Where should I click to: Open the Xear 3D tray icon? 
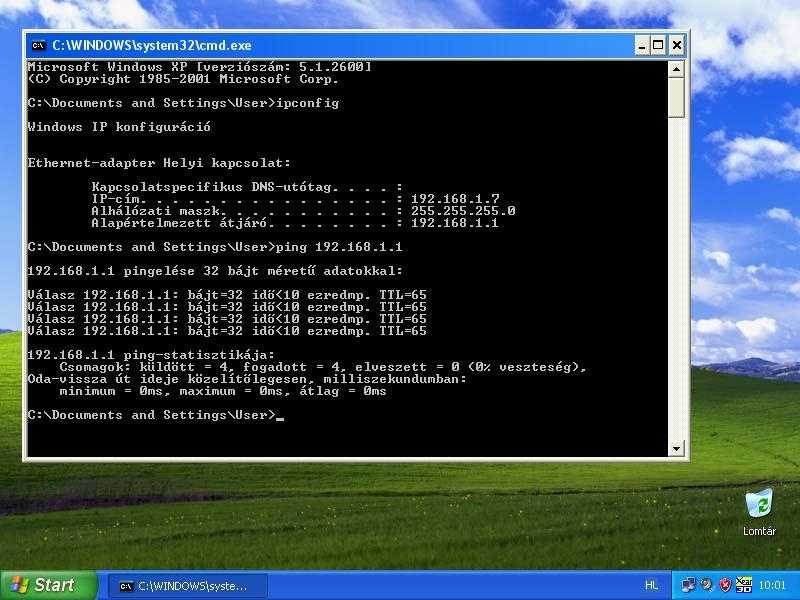point(744,585)
